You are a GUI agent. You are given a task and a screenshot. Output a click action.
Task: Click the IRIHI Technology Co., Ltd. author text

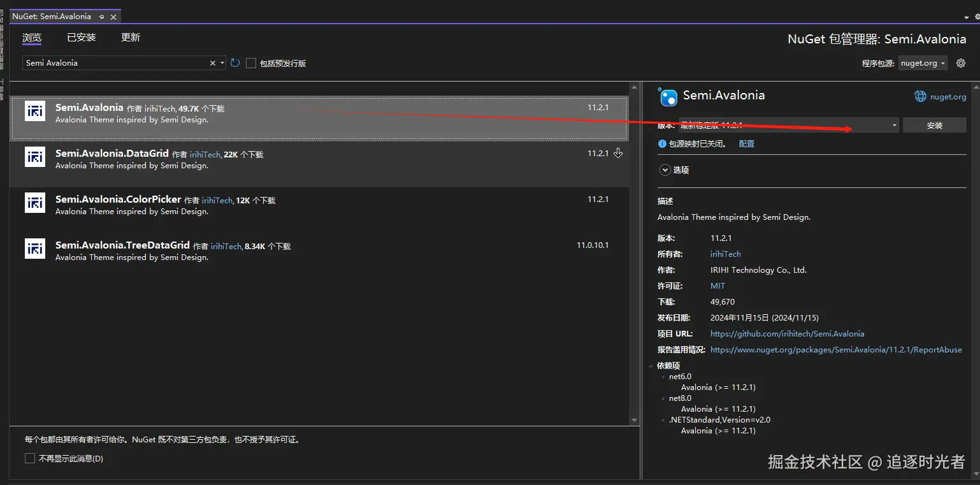coord(758,270)
